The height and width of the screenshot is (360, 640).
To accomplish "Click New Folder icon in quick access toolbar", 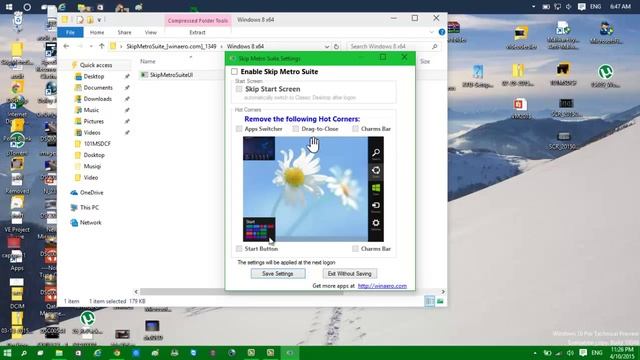I will [x=90, y=20].
